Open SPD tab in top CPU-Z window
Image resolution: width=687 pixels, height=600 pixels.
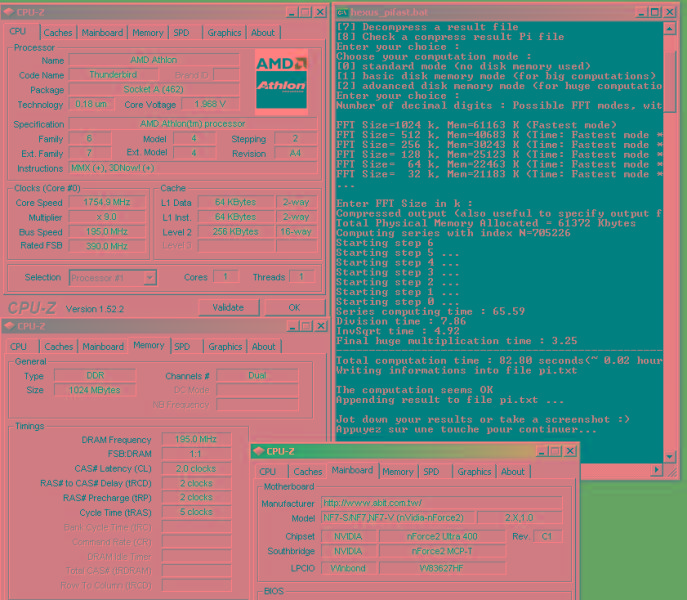[x=181, y=33]
